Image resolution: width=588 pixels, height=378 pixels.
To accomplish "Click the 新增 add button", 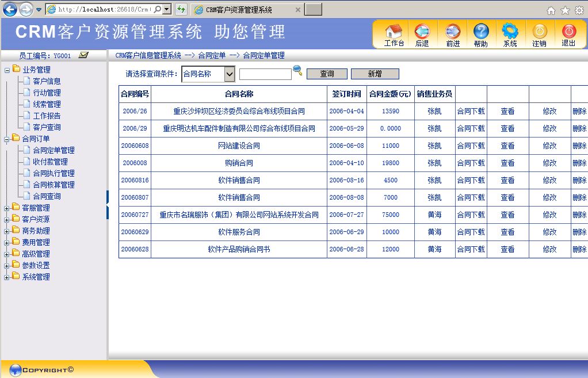I will (375, 74).
